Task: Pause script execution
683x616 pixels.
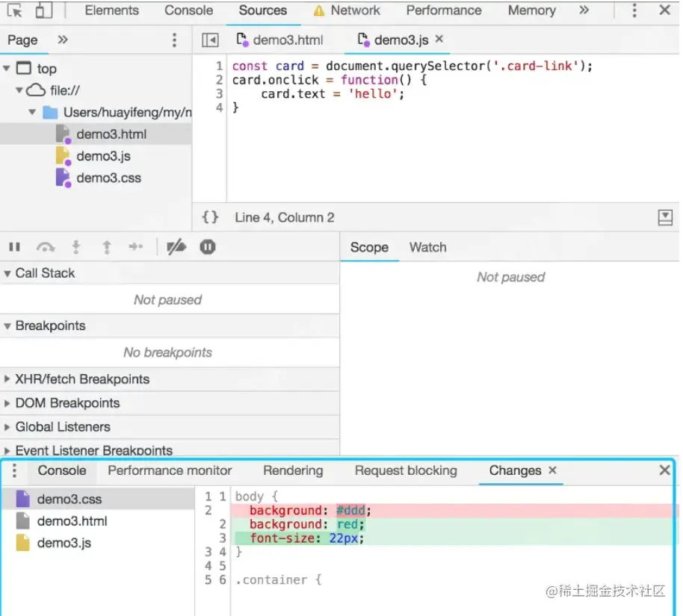Action: click(x=14, y=247)
